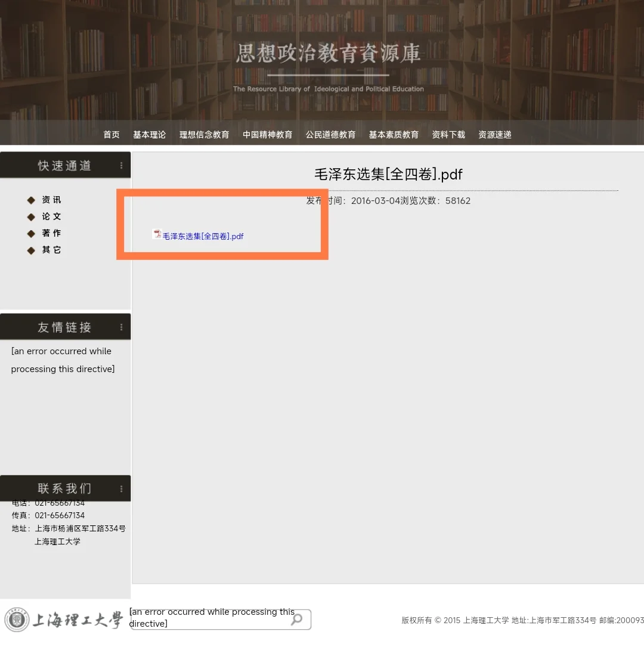Click the more dots in 快速通道 header

click(121, 165)
